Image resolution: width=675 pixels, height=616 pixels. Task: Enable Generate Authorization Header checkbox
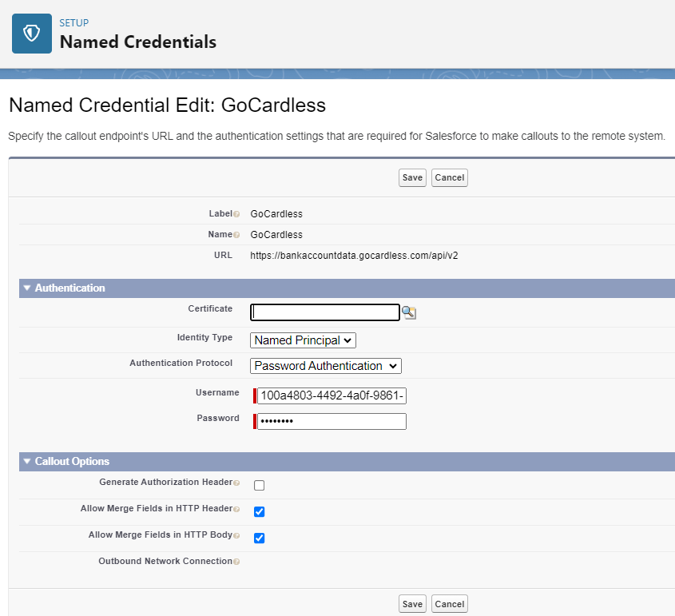[259, 486]
